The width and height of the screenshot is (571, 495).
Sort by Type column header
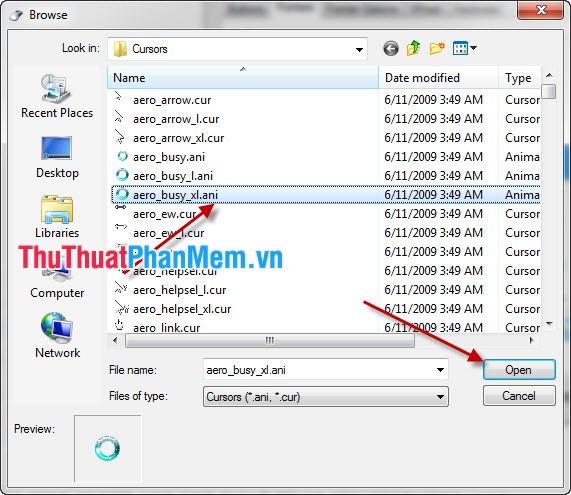[520, 77]
